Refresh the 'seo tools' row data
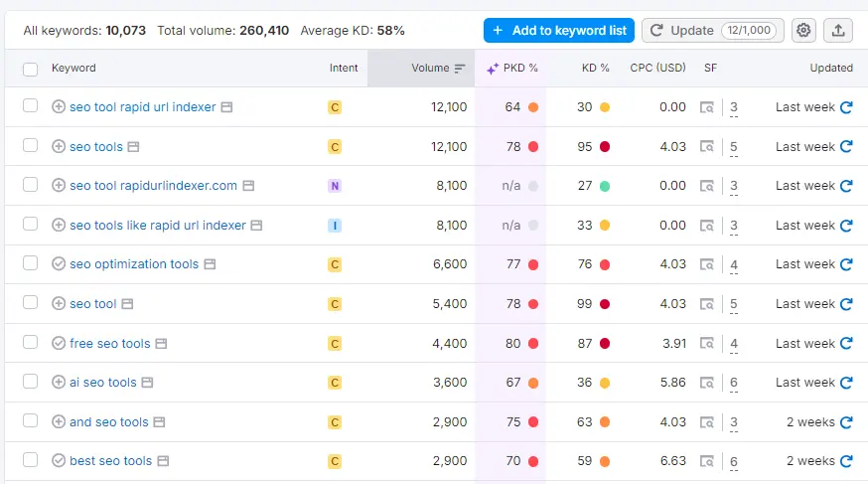868x484 pixels. point(846,146)
